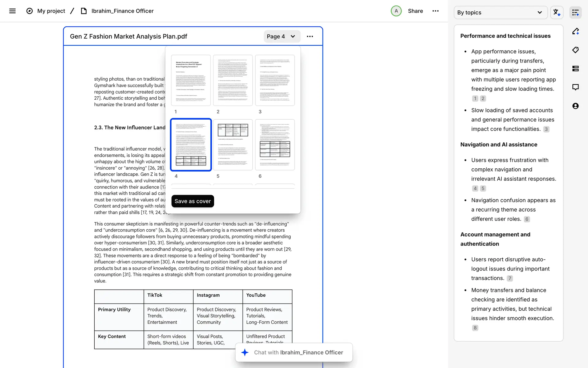Open the tags icon in right sidebar
Screen dimensions: 588x368
click(575, 50)
